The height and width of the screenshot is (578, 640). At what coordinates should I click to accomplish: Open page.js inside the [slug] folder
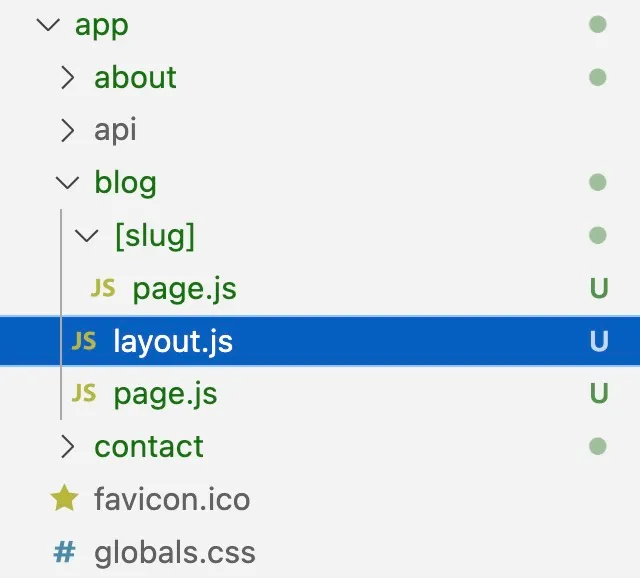(184, 290)
